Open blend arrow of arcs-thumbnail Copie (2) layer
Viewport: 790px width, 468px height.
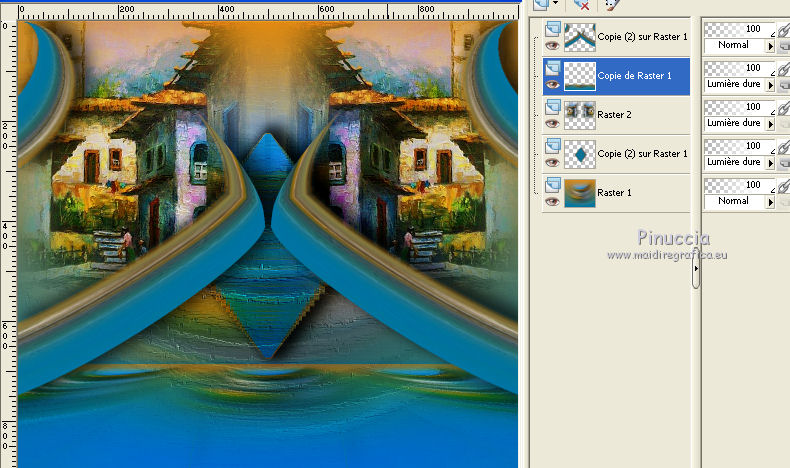[770, 46]
